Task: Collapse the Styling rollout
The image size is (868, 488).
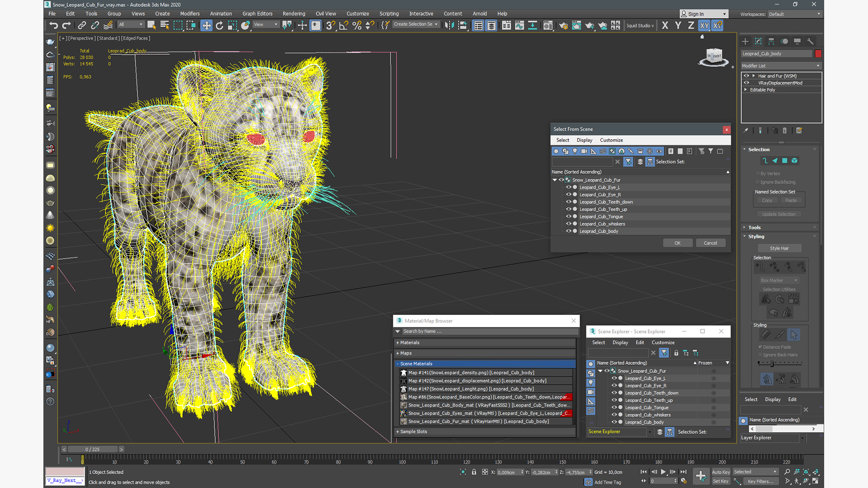Action: pos(756,237)
